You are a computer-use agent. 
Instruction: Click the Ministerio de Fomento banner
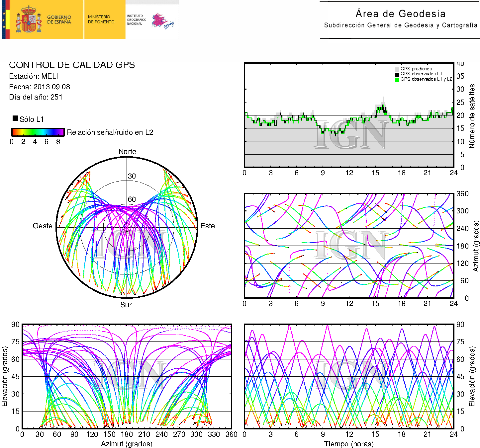101,19
